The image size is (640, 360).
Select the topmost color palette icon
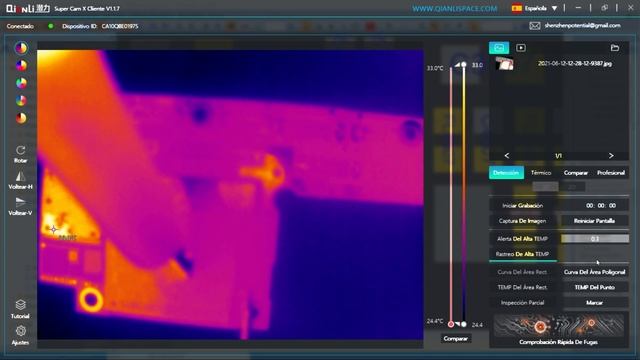21,48
